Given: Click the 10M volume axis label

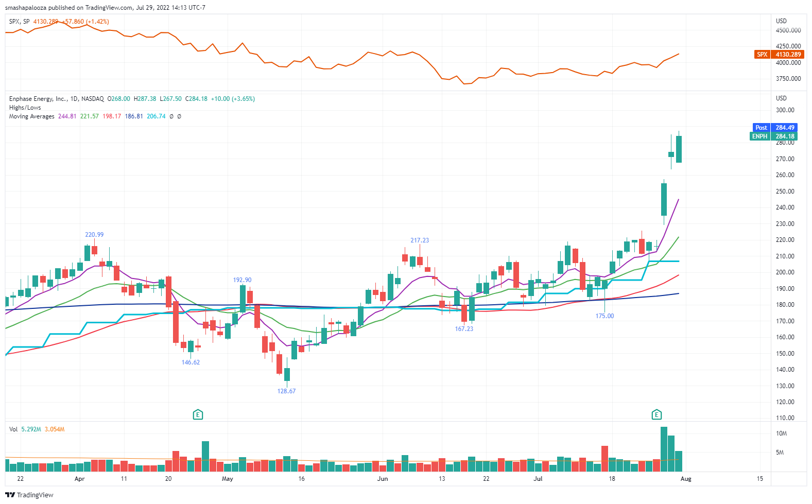Looking at the screenshot, I should pos(782,433).
